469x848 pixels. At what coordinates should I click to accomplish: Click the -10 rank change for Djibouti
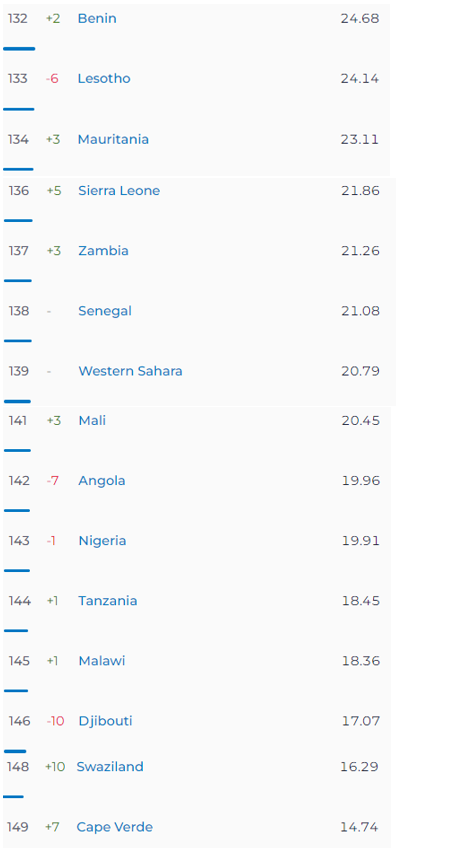(x=55, y=721)
